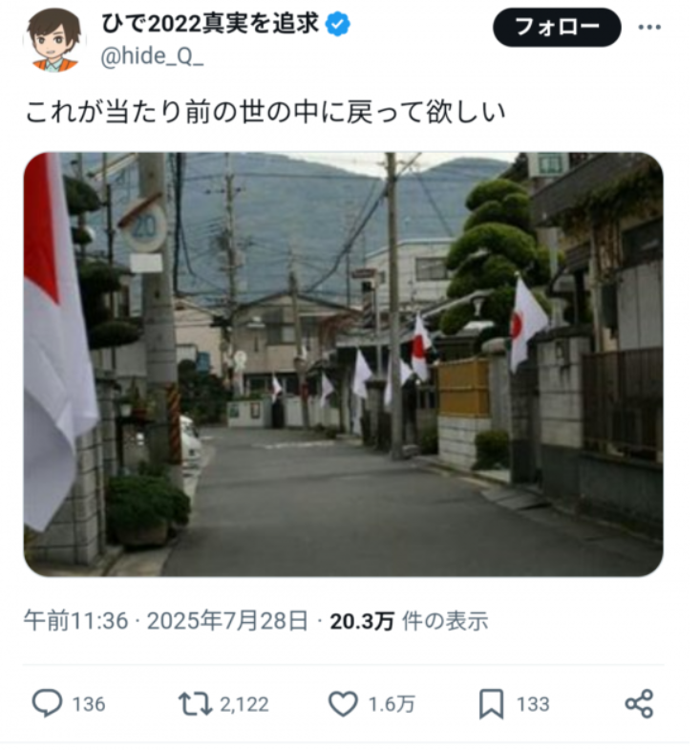Screen dimensions: 700x750
Task: Like the post with heart icon
Action: [x=343, y=704]
